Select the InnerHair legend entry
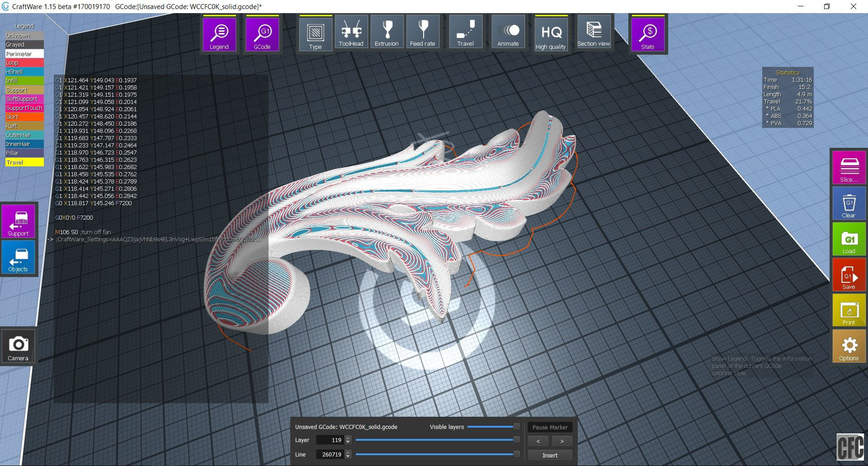Viewport: 868px width, 466px height. 24,144
